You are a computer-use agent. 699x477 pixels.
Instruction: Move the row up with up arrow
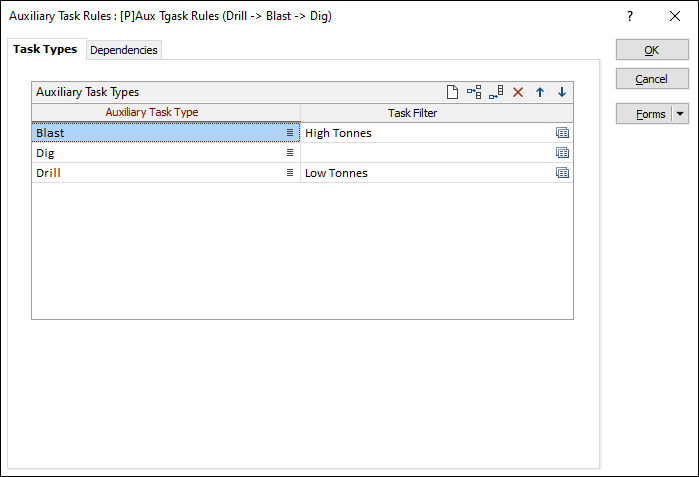(540, 92)
